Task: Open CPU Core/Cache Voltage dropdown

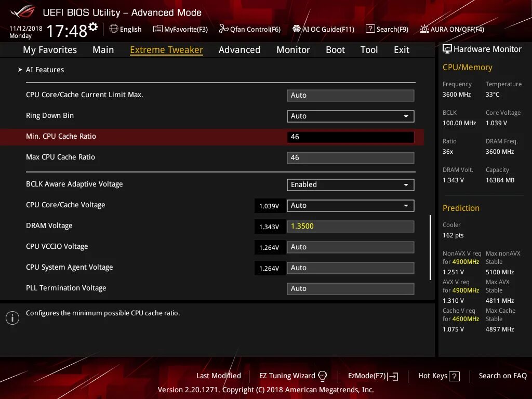Action: (x=351, y=206)
